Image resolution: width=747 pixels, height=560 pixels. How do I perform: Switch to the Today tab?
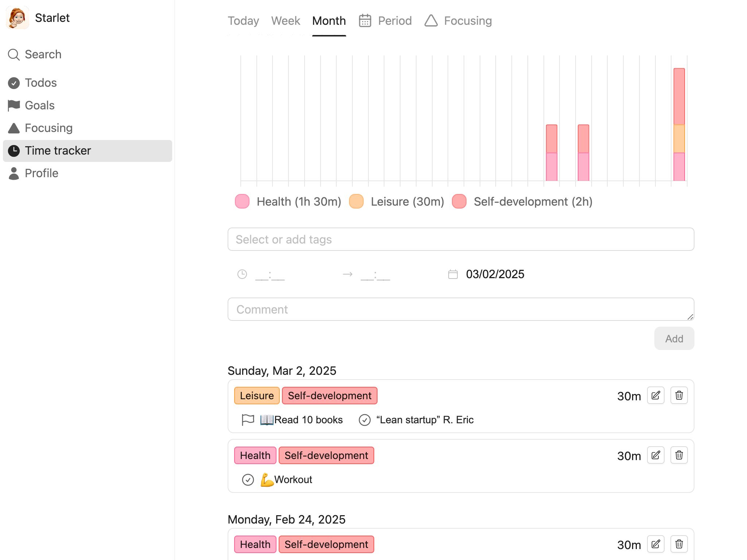coord(243,21)
